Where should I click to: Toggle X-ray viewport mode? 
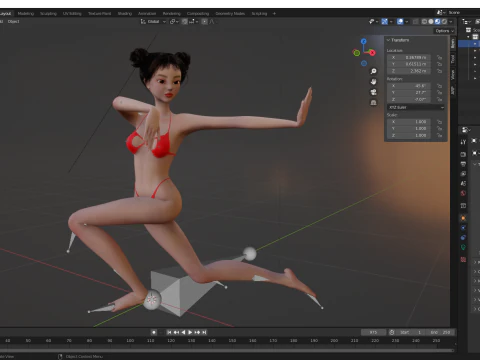(x=415, y=22)
